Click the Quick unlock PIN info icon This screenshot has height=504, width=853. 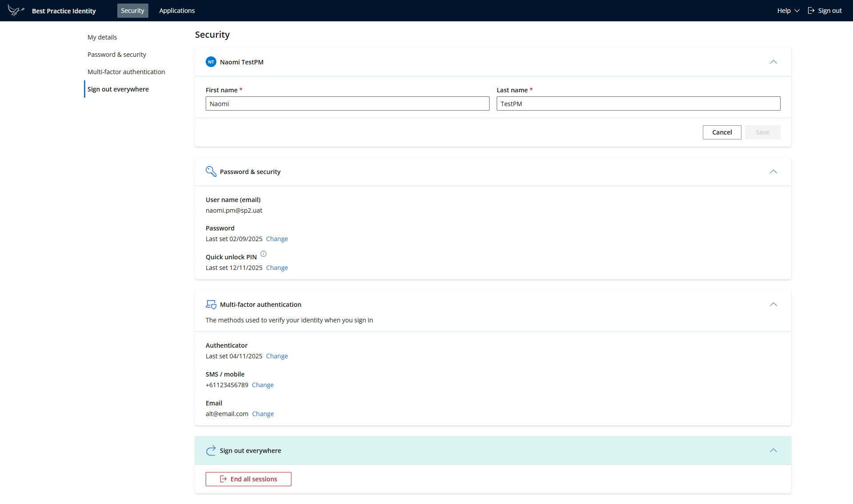tap(263, 254)
